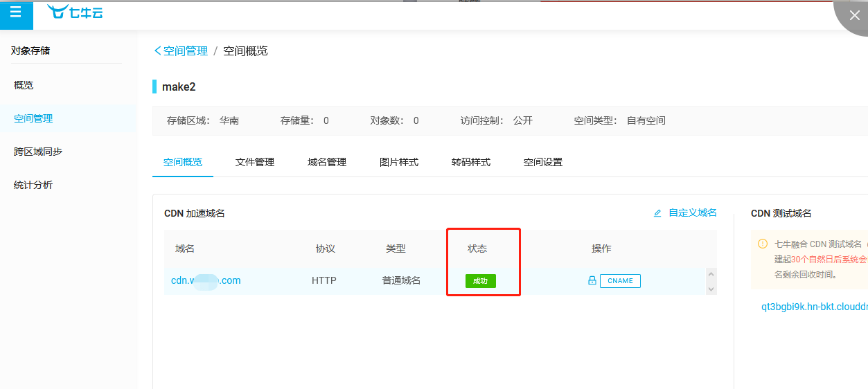Click the Qiniu Cloud logo

75,12
